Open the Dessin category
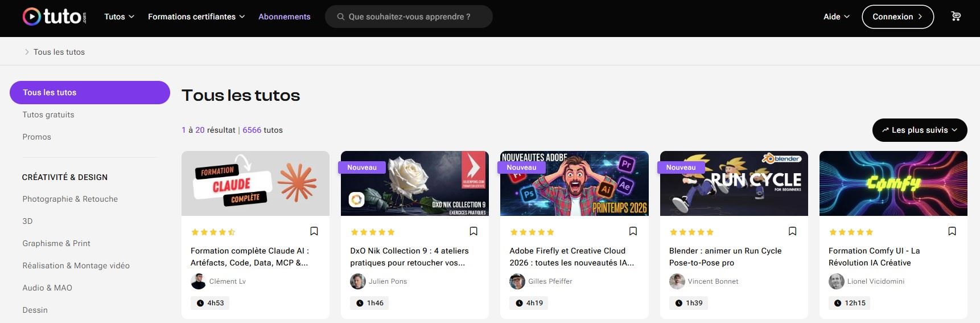The width and height of the screenshot is (980, 323). (35, 310)
